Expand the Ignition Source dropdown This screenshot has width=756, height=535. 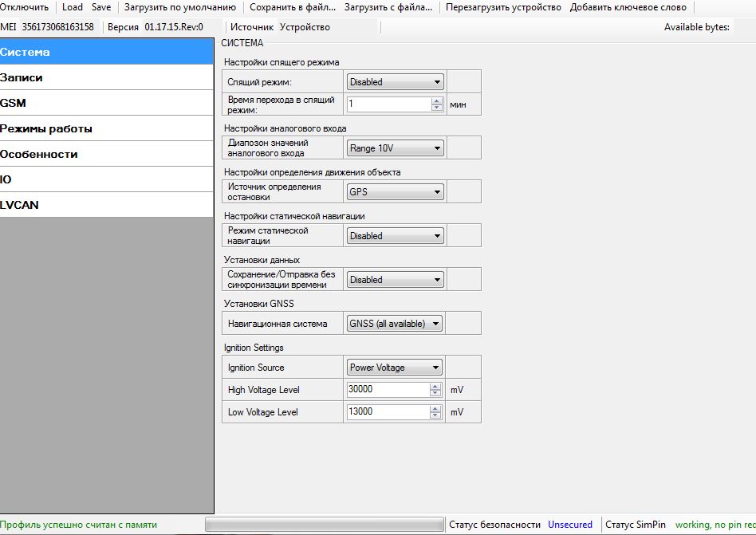point(396,368)
